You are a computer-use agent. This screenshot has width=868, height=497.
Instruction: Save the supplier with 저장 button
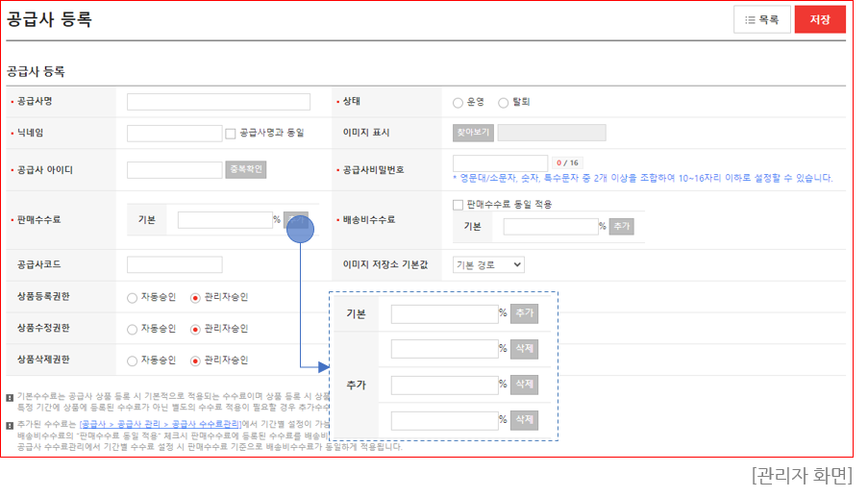coord(819,20)
